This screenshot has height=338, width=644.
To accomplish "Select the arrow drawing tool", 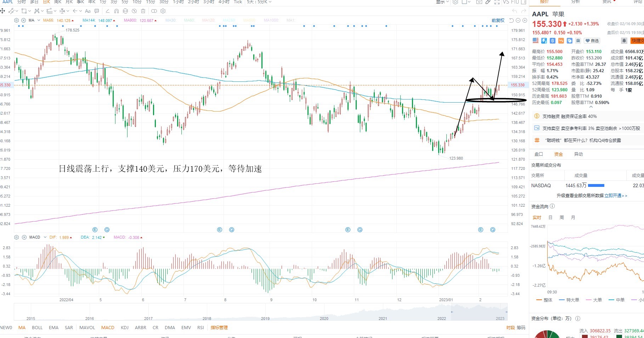I will 75,11.
